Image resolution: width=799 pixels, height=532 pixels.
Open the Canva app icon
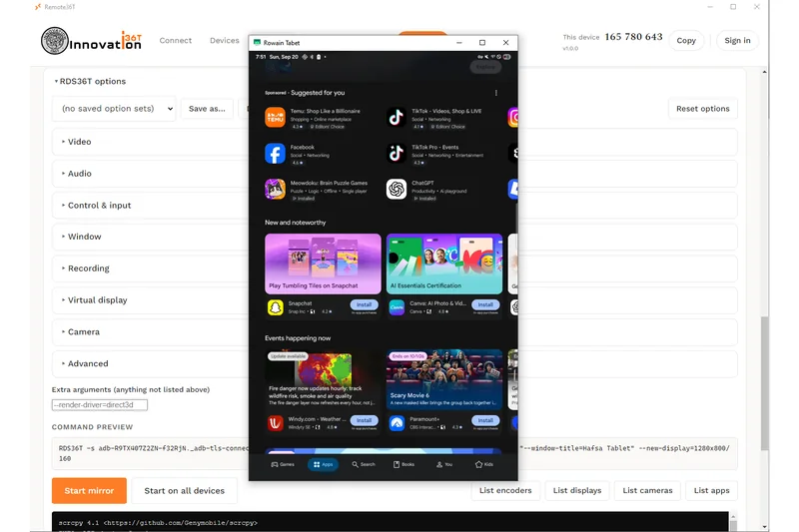coord(397,307)
